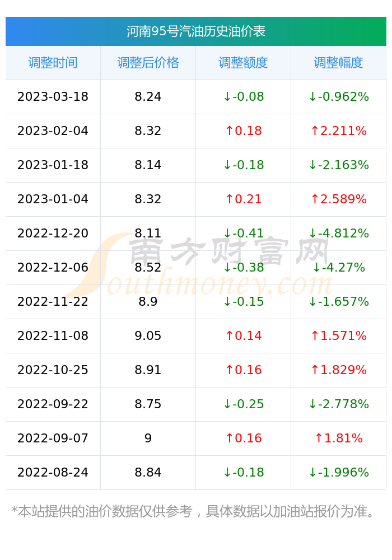Image resolution: width=392 pixels, height=560 pixels.
Task: Select the 2022-12-20 row date
Action: (x=53, y=233)
